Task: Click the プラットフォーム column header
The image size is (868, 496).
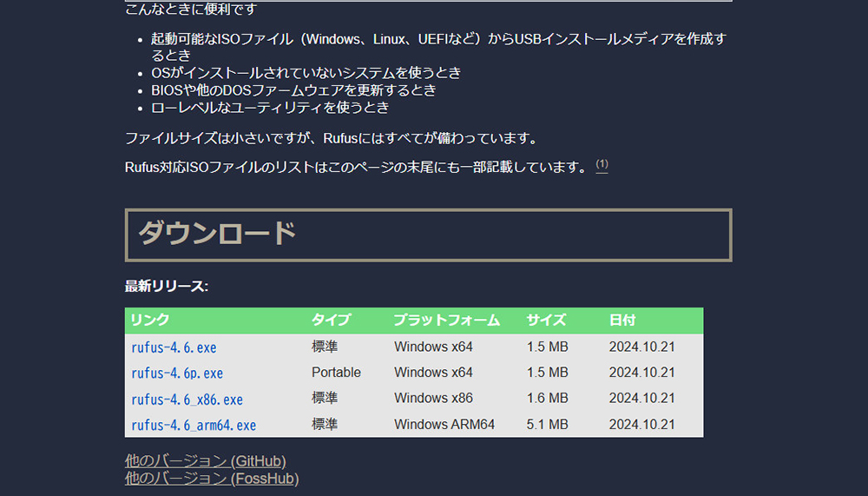Action: click(x=447, y=321)
